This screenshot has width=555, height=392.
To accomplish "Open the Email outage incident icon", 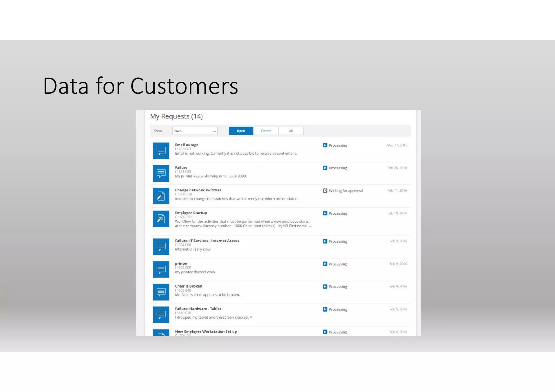I will point(161,151).
